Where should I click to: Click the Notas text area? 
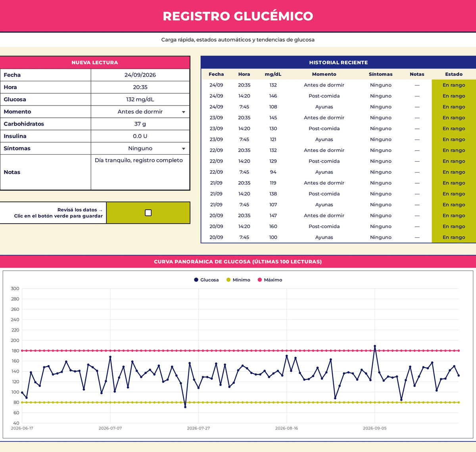[140, 172]
